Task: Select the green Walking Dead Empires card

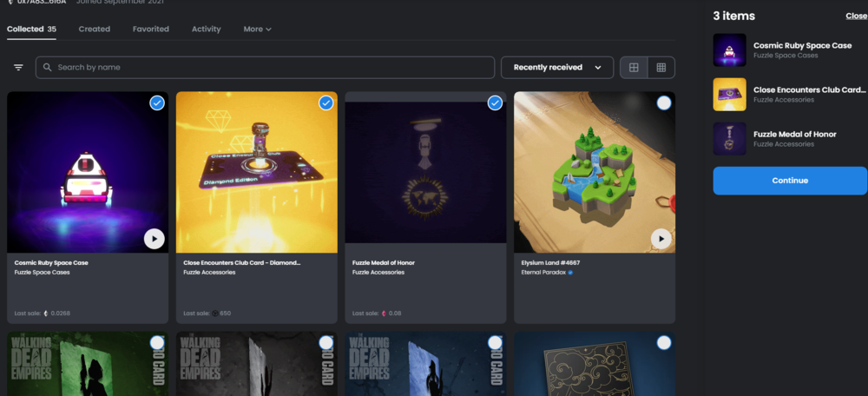Action: point(157,343)
